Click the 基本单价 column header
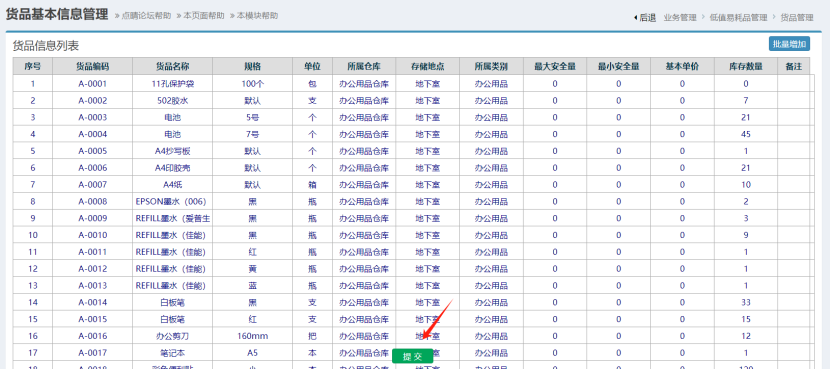This screenshot has width=830, height=369. click(682, 67)
